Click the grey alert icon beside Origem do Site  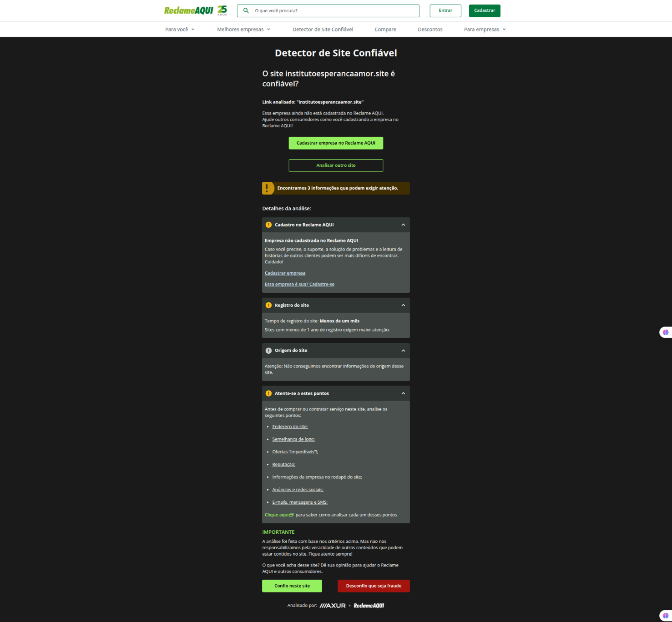point(268,351)
